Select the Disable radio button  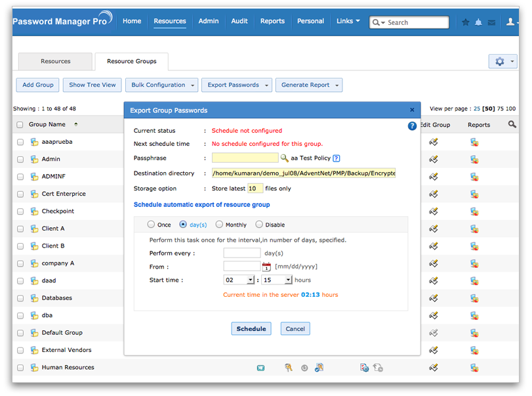click(x=259, y=225)
